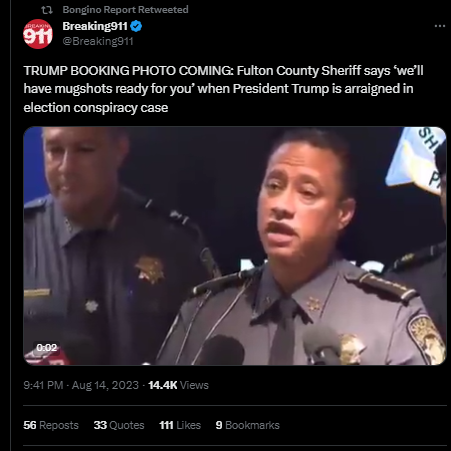This screenshot has height=451, width=451.
Task: Open the Breaking911 red 911 avatar
Action: [x=38, y=34]
